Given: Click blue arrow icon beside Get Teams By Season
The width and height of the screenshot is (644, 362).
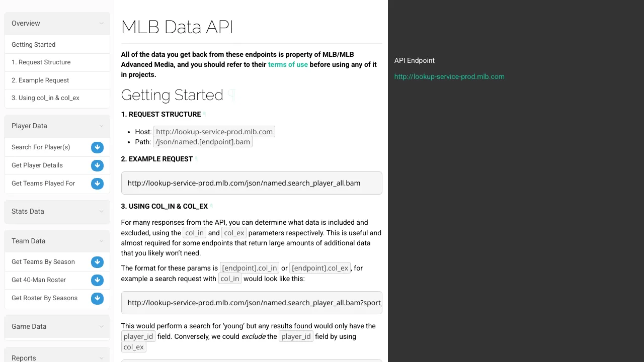Looking at the screenshot, I should tap(98, 262).
